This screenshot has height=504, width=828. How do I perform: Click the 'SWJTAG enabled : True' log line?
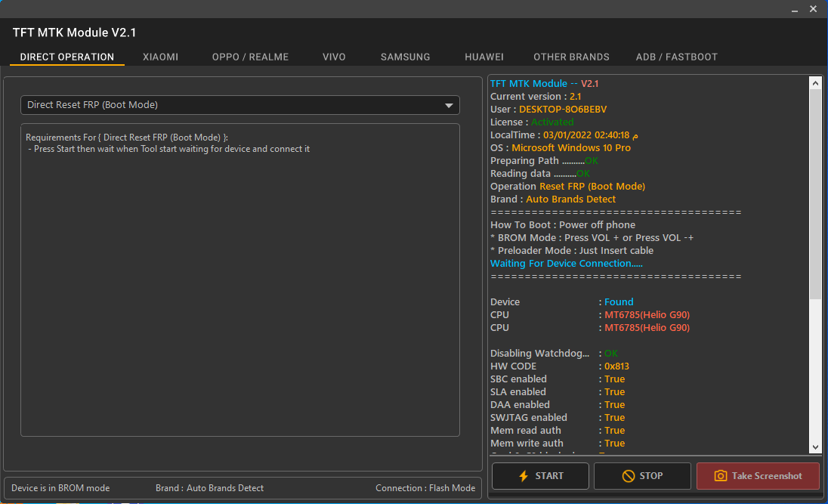click(x=558, y=417)
